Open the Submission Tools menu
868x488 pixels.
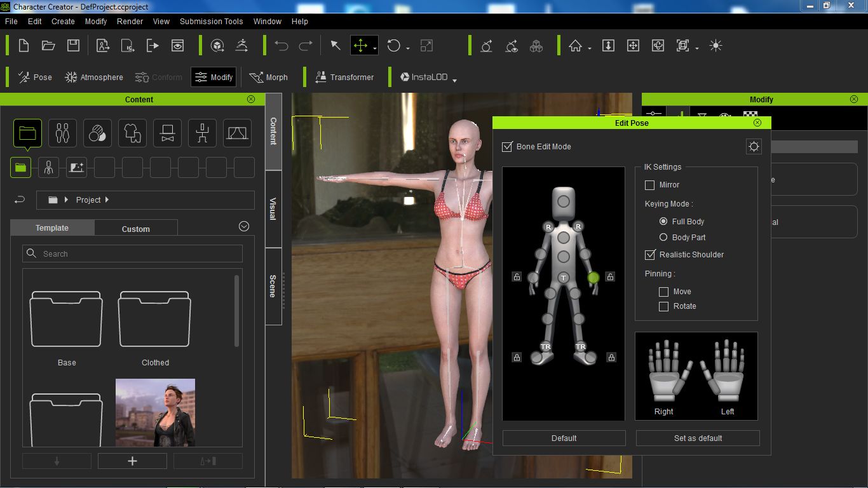coord(211,21)
